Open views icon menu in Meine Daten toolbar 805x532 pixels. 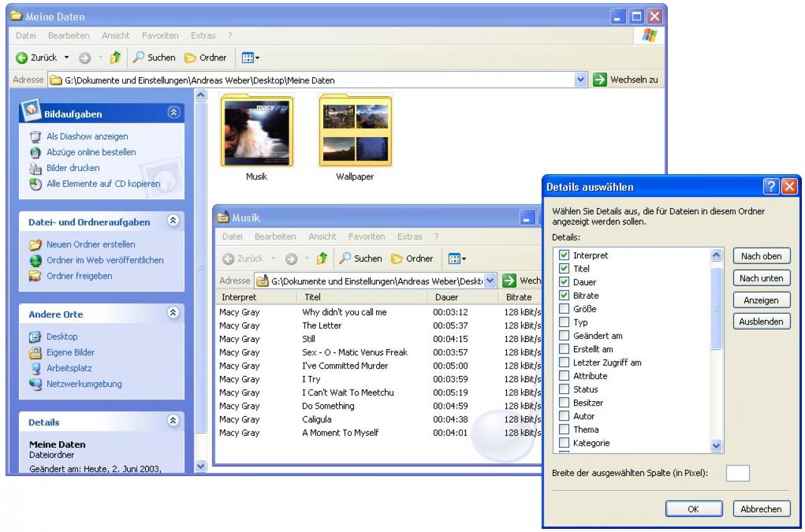coord(250,58)
